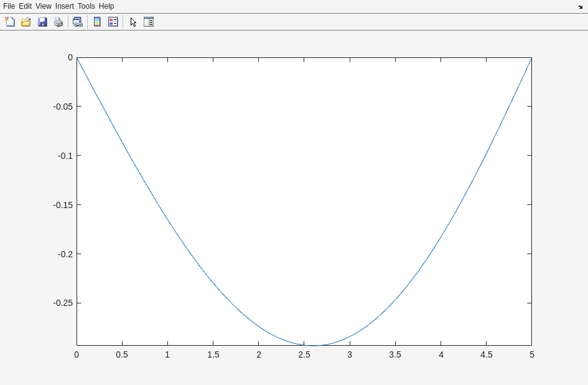Image resolution: width=588 pixels, height=385 pixels.
Task: Open the Help menu
Action: pos(106,6)
